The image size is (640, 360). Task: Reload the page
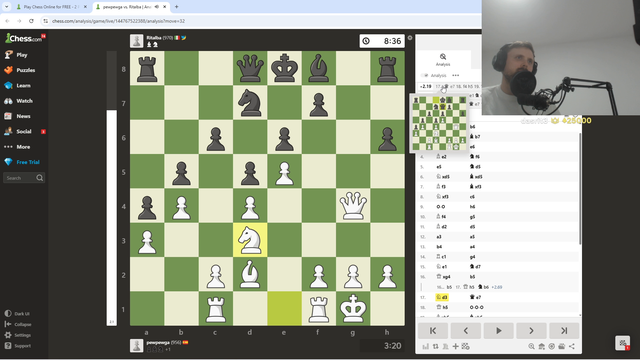(x=31, y=21)
